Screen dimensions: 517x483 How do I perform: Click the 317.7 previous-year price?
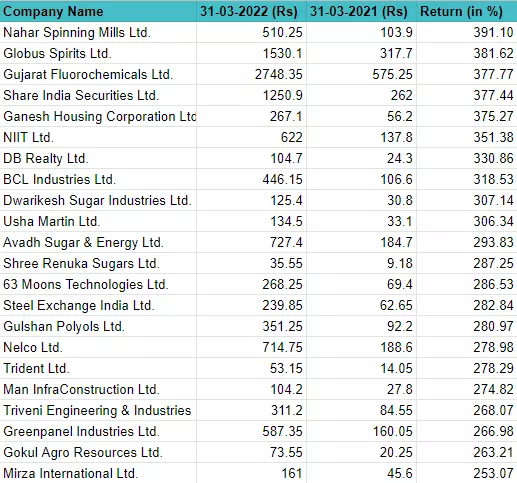396,54
